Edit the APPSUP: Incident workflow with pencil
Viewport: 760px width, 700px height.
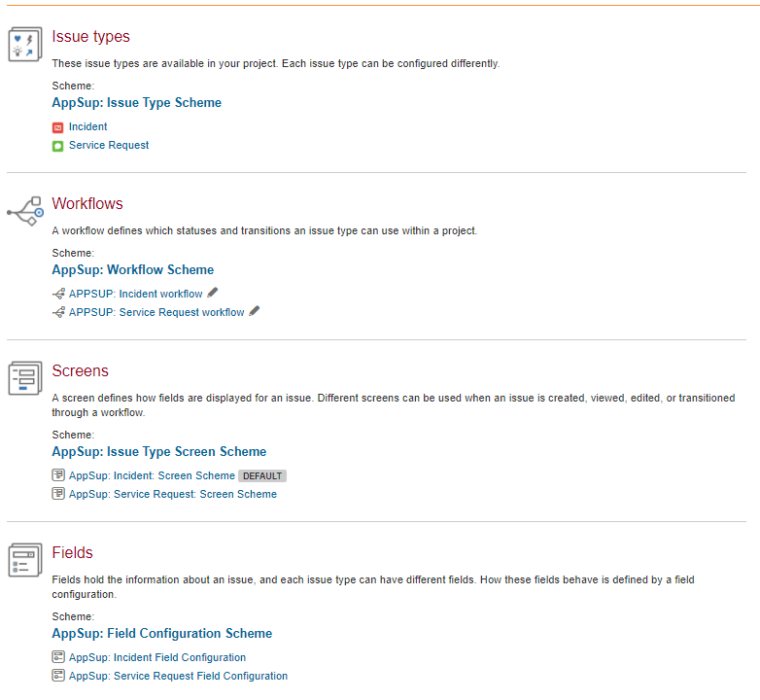(x=212, y=293)
